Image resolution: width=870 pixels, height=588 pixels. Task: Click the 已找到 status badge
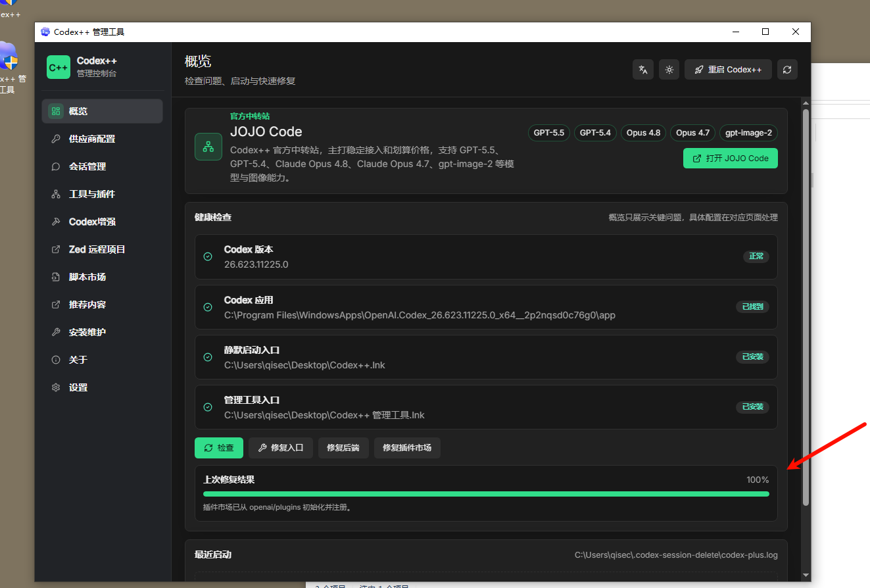[x=752, y=306]
